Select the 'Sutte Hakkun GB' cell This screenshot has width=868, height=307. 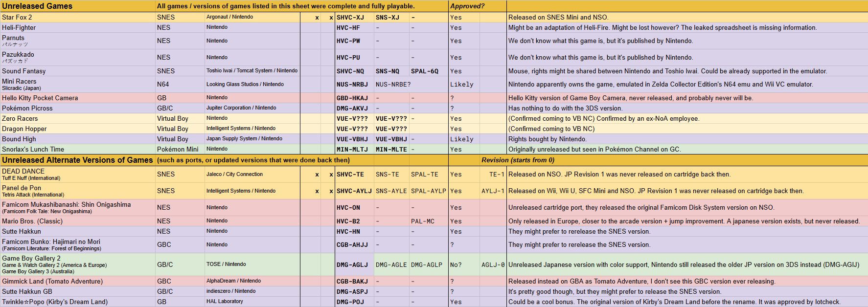pos(78,291)
